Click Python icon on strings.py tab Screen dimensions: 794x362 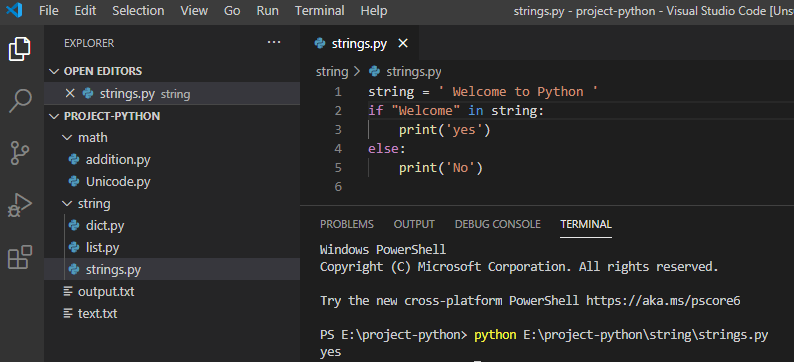(x=320, y=44)
